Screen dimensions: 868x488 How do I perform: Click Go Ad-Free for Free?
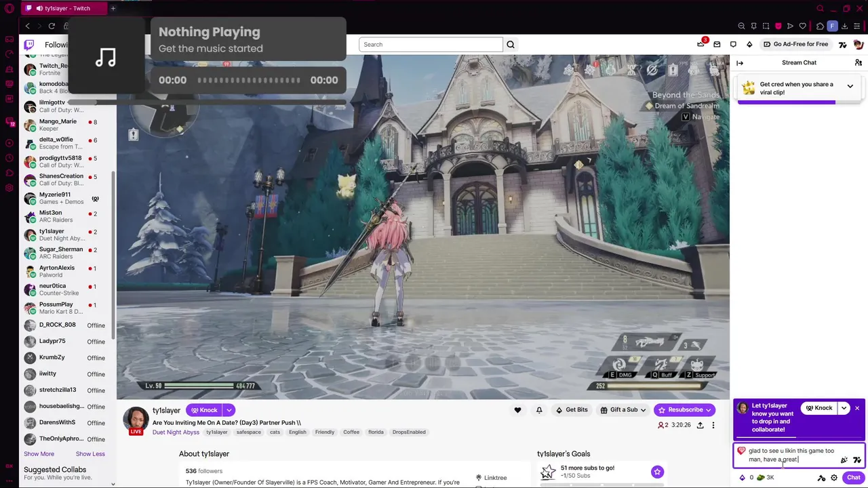[795, 44]
